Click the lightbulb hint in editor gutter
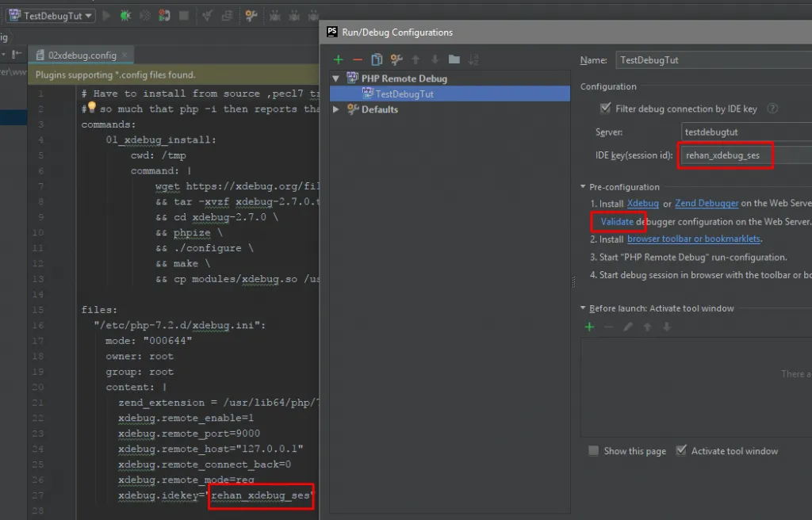The width and height of the screenshot is (812, 520). [x=91, y=108]
